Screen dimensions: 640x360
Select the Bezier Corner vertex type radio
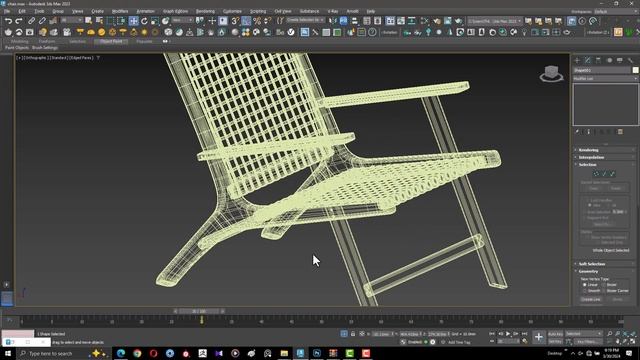point(604,291)
